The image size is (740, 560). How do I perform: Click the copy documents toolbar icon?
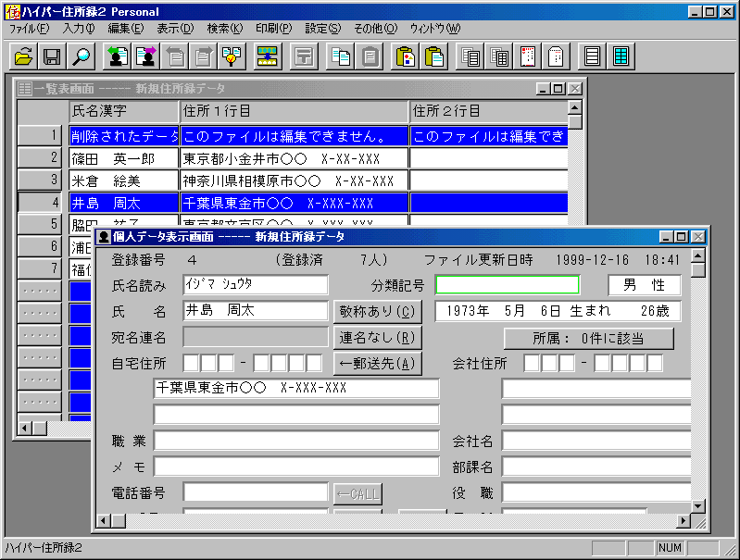coord(340,56)
